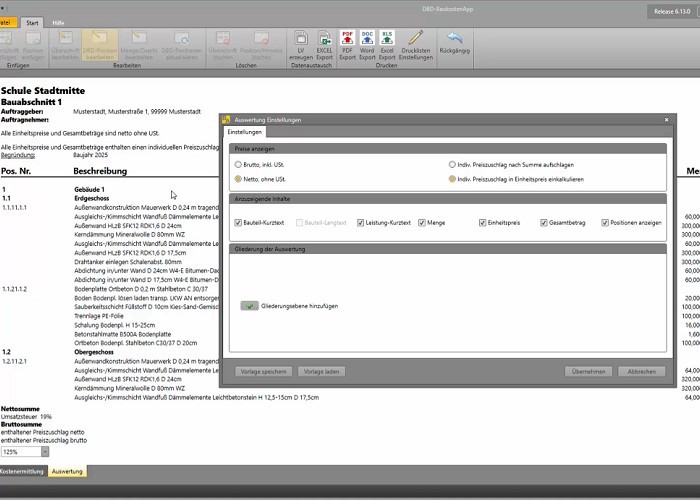
Task: Click the Gebäude 1 row
Action: click(x=89, y=189)
